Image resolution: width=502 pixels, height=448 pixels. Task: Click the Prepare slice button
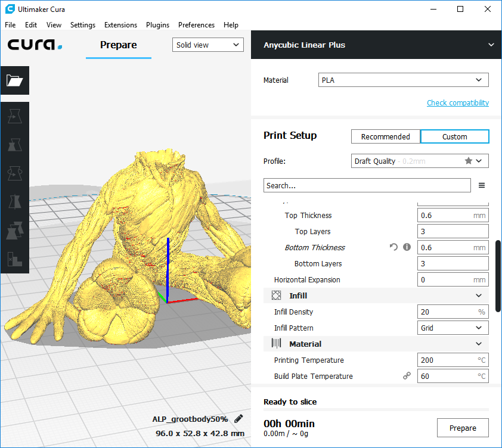point(463,428)
